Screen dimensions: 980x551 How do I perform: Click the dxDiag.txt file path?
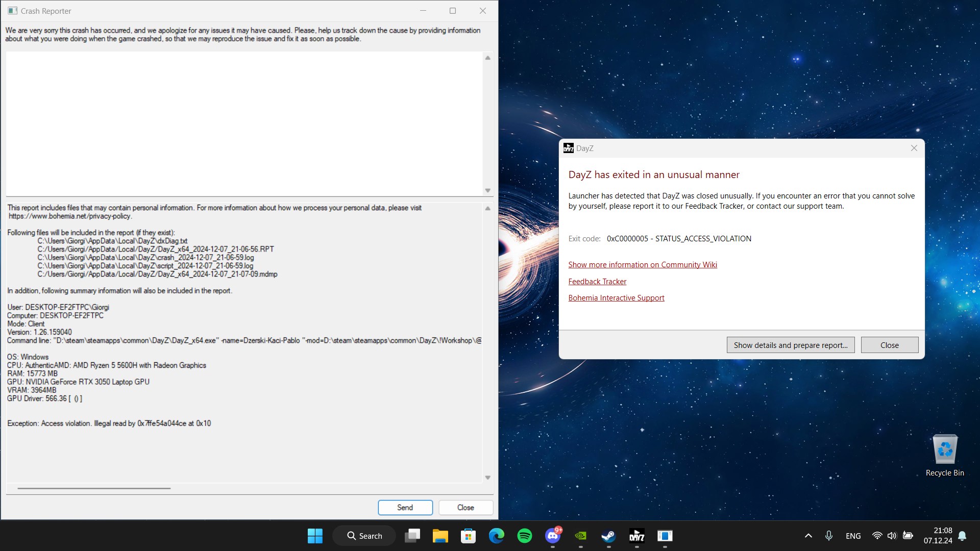click(x=112, y=241)
